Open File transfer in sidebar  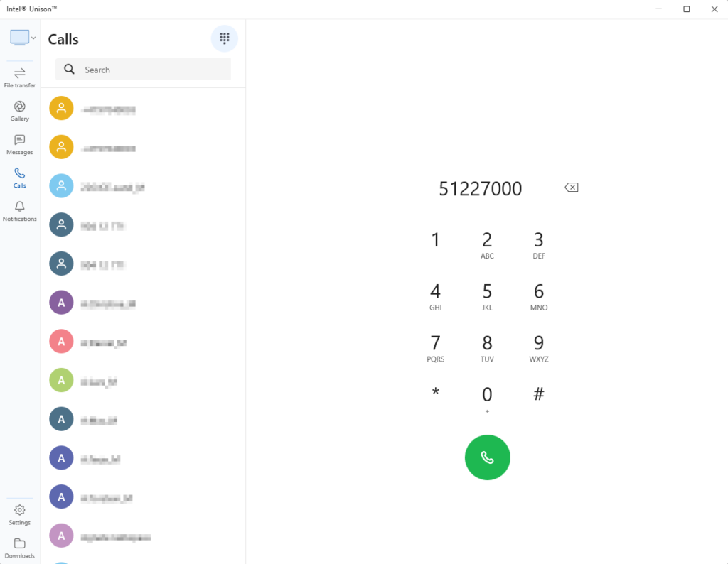click(x=20, y=78)
